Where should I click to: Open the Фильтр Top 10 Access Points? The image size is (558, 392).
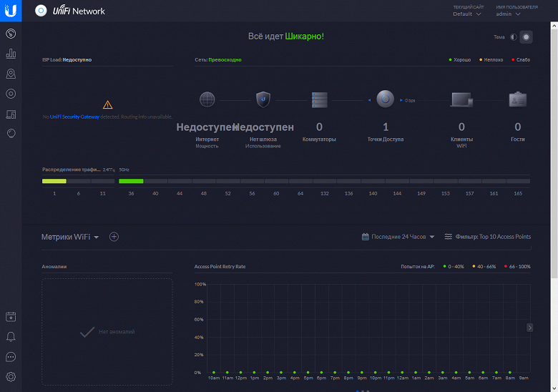coord(488,237)
